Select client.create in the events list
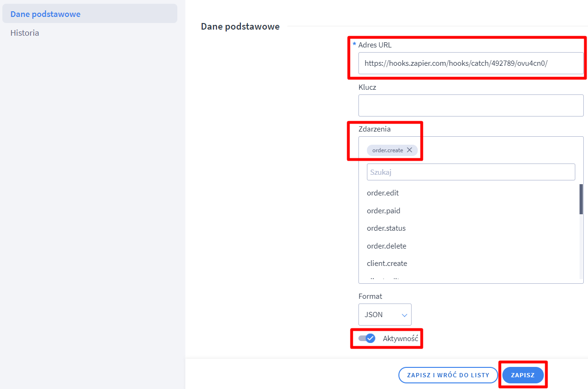Viewport: 588px width, 389px height. [387, 264]
